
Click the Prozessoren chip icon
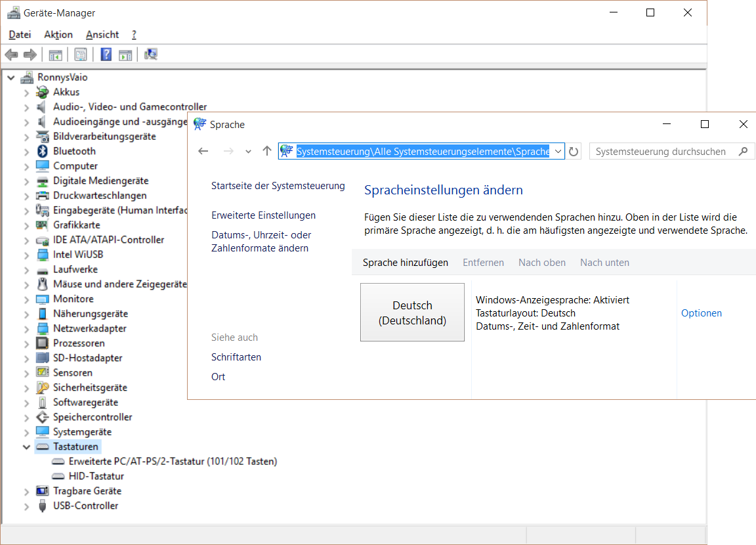43,343
